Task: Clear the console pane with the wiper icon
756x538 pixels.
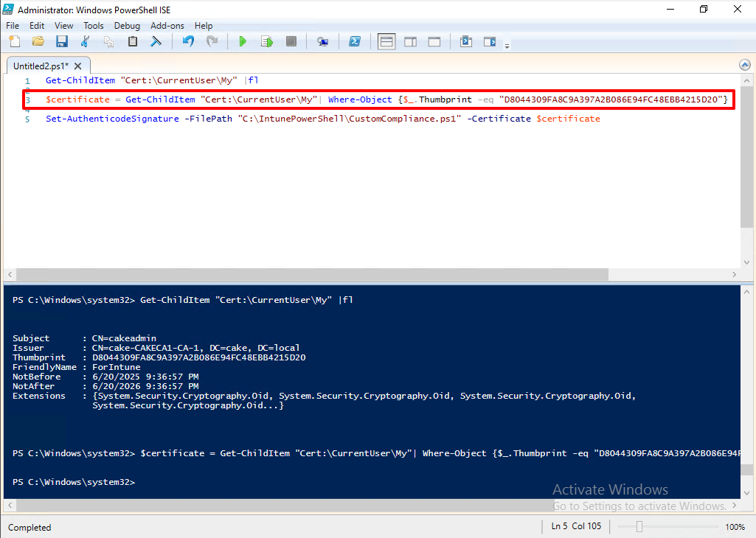Action: click(x=156, y=41)
